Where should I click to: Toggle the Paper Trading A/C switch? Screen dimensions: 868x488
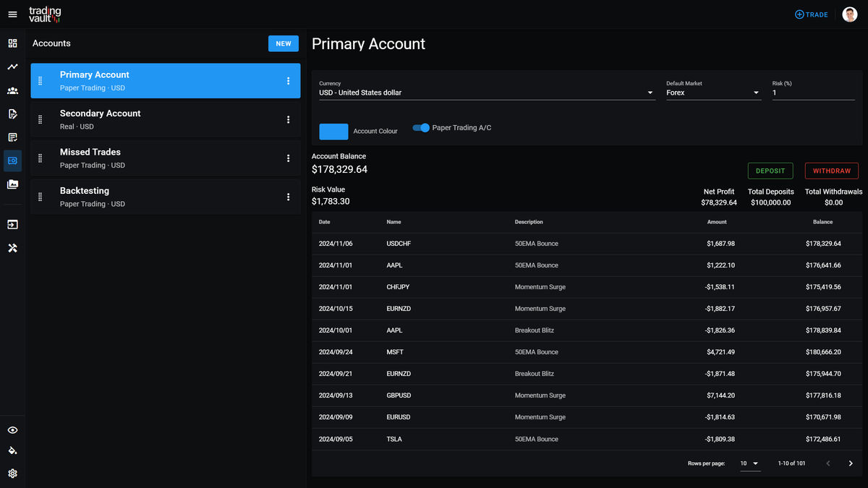coord(421,127)
